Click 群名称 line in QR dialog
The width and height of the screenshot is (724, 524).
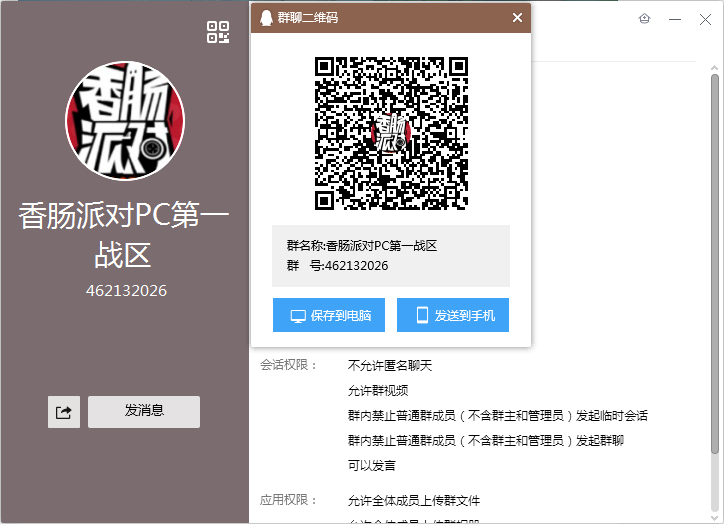click(x=362, y=246)
